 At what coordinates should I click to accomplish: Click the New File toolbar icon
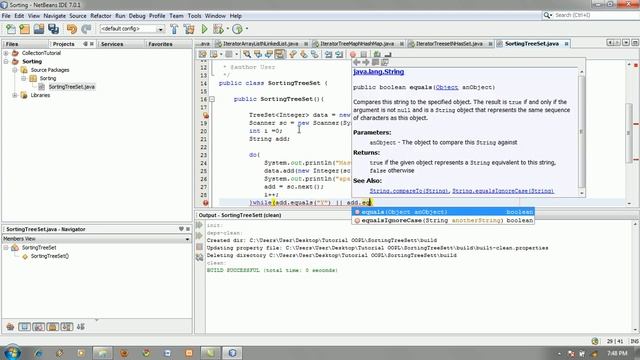pos(11,29)
